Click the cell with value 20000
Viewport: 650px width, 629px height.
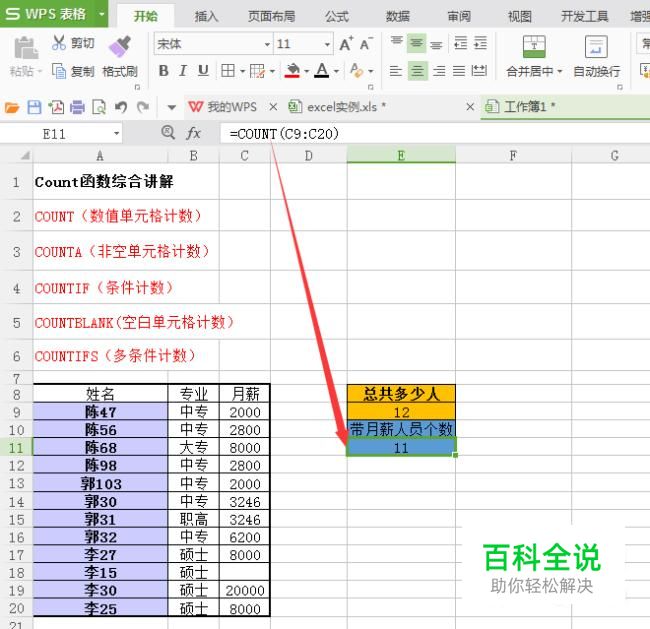[245, 590]
